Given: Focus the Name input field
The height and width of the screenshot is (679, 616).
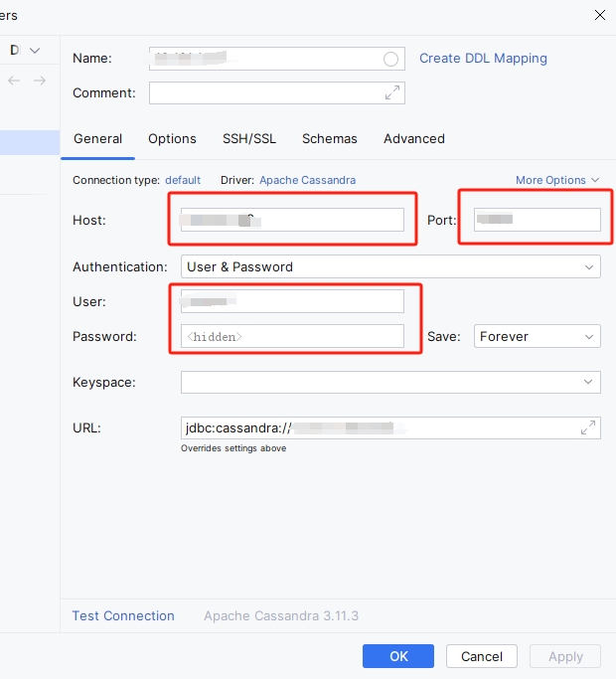Looking at the screenshot, I should tap(277, 59).
